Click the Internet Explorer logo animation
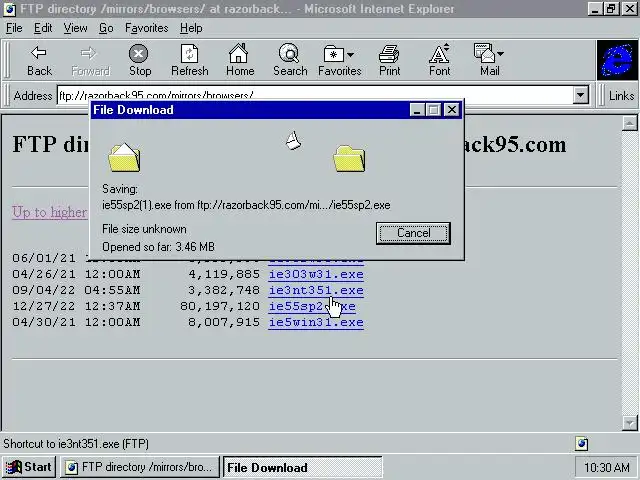Viewport: 640px width, 480px height. 617,60
